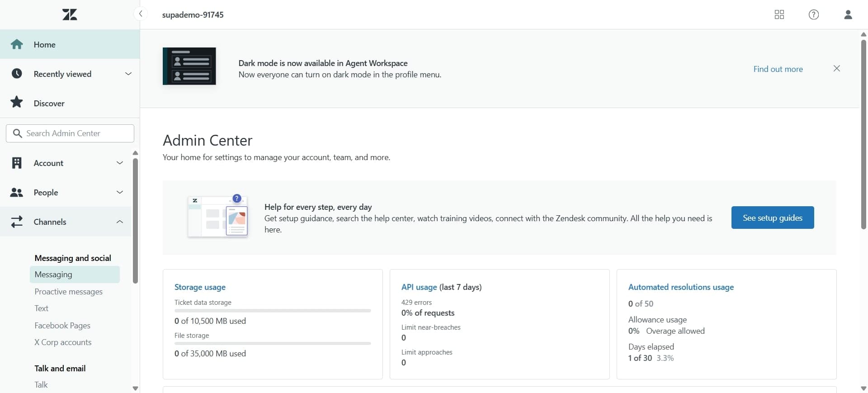The image size is (868, 393).
Task: Click the sidebar scroll up arrow
Action: (x=135, y=153)
